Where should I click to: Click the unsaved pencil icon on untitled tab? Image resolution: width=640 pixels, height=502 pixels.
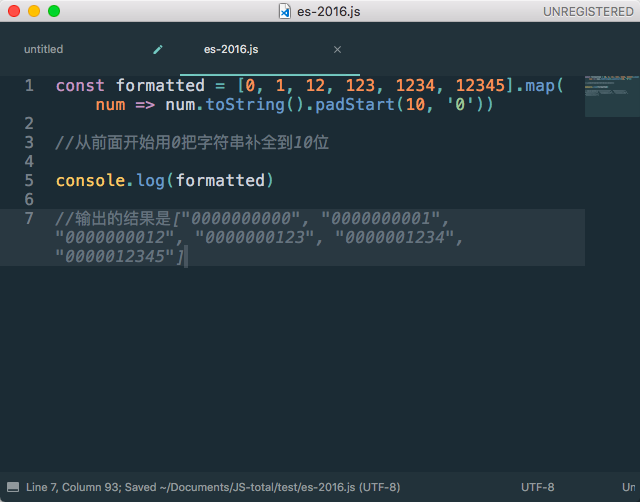(x=158, y=49)
